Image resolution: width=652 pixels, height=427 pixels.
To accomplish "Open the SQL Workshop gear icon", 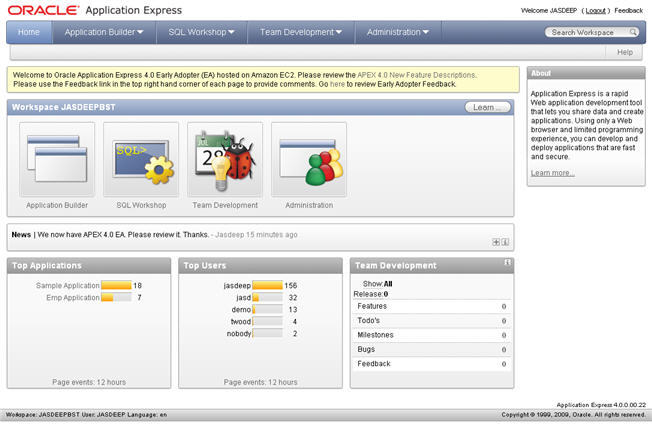I will coord(141,159).
